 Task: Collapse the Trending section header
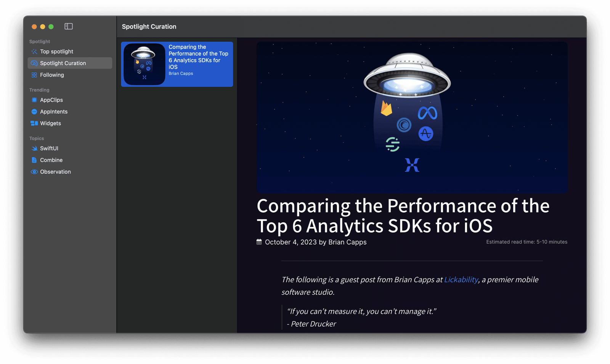(39, 90)
